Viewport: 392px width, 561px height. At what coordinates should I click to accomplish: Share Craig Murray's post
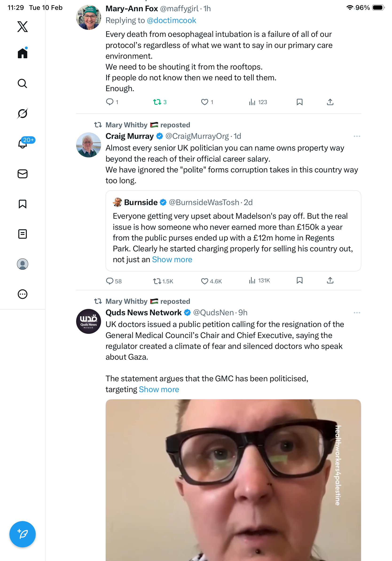(330, 280)
